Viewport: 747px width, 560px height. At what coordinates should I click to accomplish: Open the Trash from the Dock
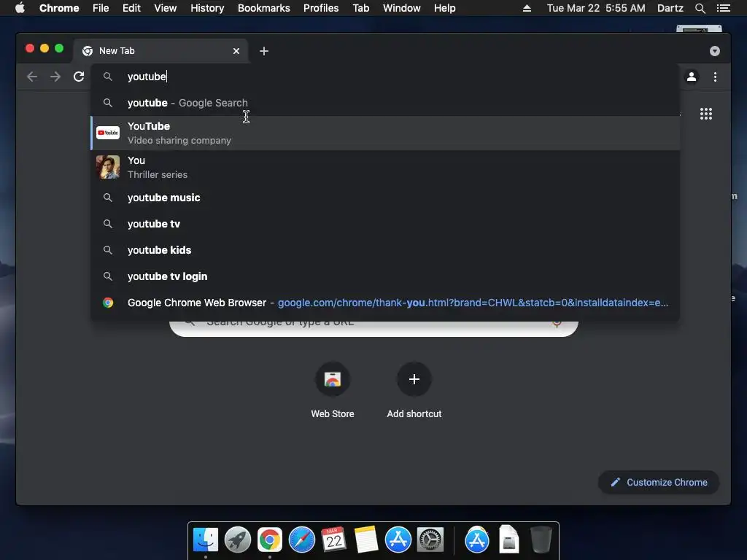tap(541, 540)
